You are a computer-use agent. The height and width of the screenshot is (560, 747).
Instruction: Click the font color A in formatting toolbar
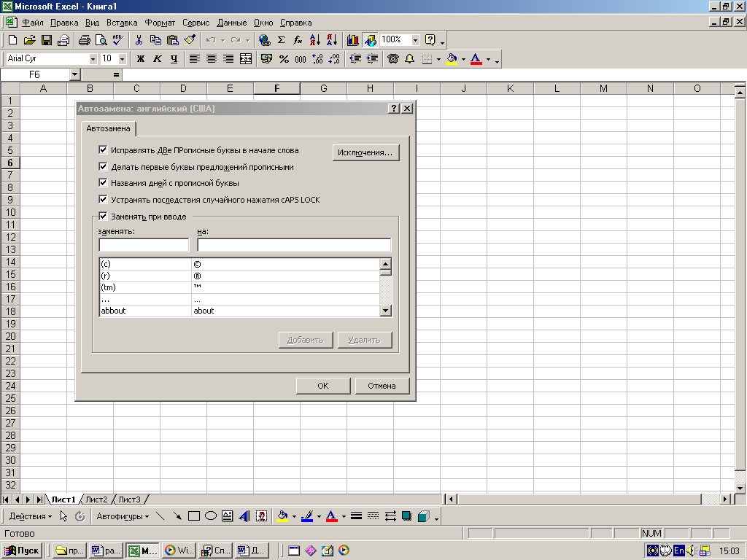tap(476, 59)
